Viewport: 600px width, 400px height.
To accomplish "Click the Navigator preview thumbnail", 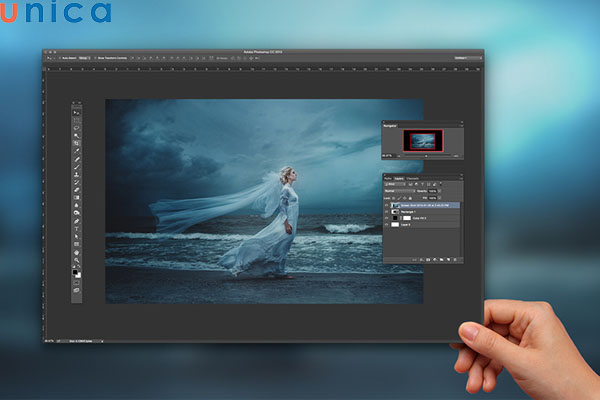I will [x=423, y=140].
